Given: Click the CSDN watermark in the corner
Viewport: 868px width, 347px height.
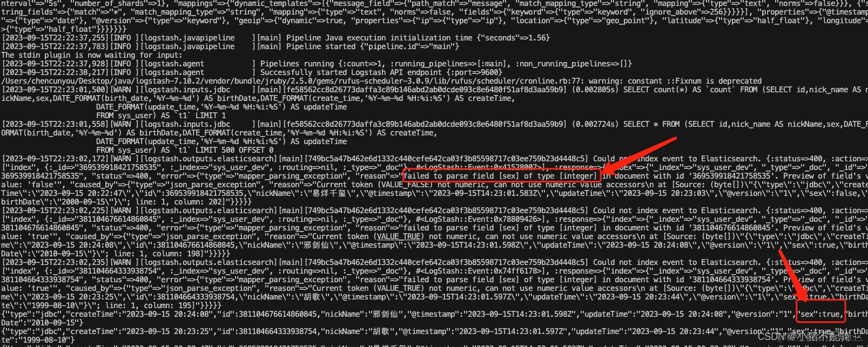Looking at the screenshot, I should tap(810, 337).
